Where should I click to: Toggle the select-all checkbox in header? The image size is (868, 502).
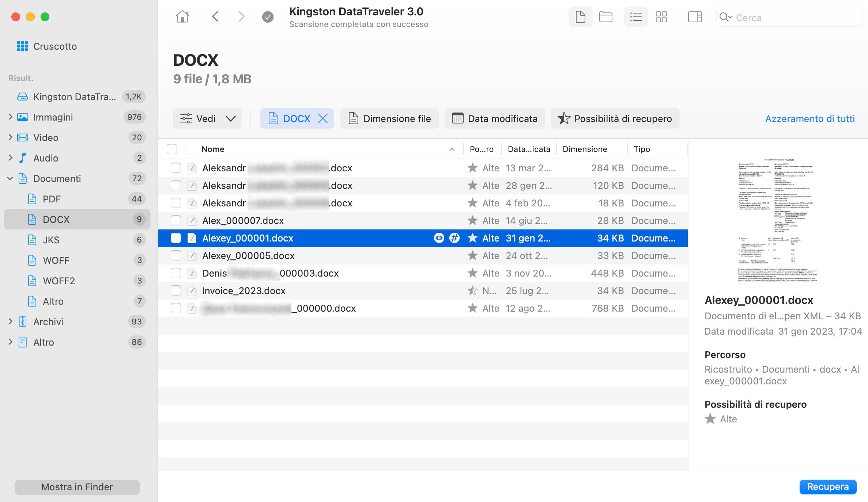[172, 149]
